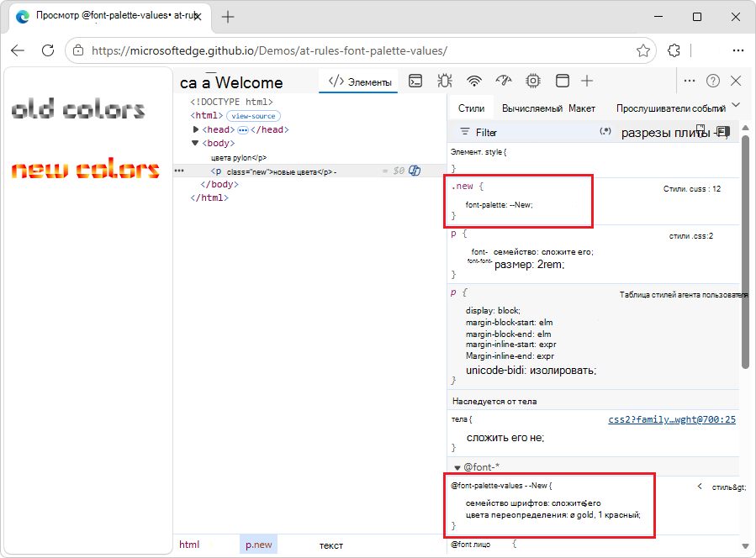The image size is (756, 558).
Task: Select the Elements tool tab
Action: 360,82
